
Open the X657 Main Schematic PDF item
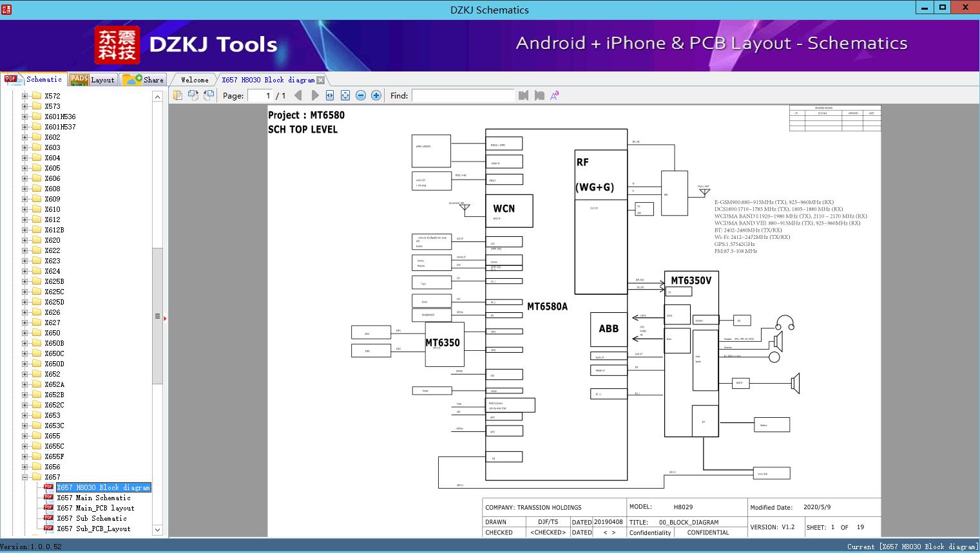95,498
